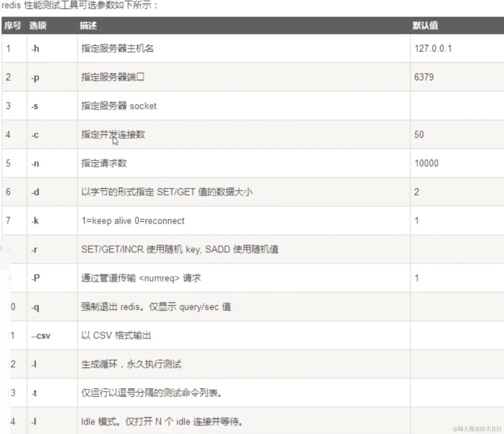Click the SET/GET 值的数据大小 description
Screen dimensions: 504x434
point(167,192)
